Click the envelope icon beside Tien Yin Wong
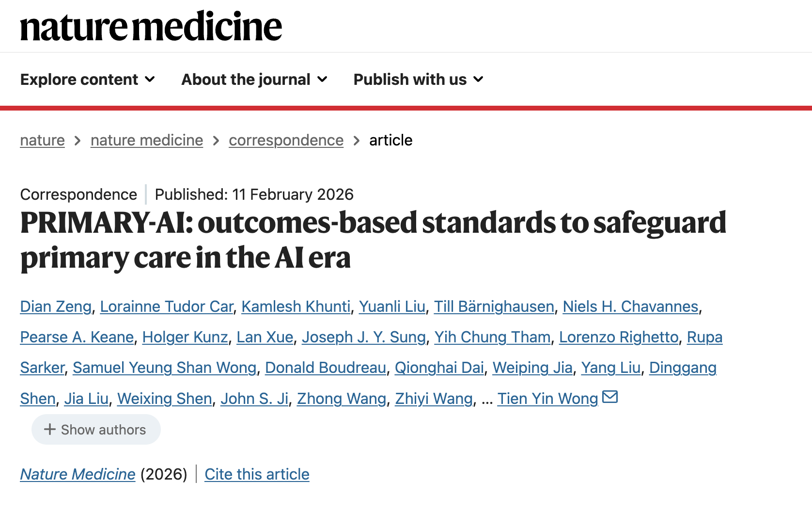 pos(610,397)
